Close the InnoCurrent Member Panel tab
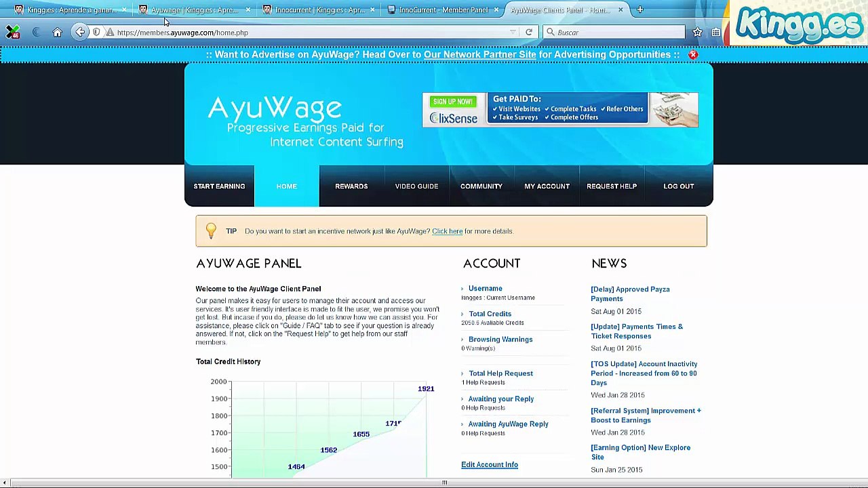The height and width of the screenshot is (488, 868). pos(496,9)
